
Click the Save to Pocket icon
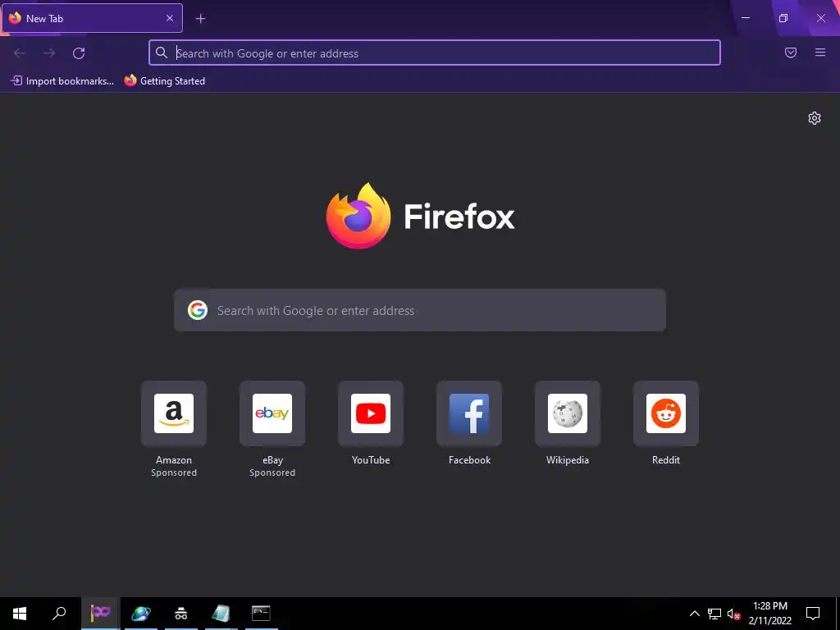pos(791,52)
